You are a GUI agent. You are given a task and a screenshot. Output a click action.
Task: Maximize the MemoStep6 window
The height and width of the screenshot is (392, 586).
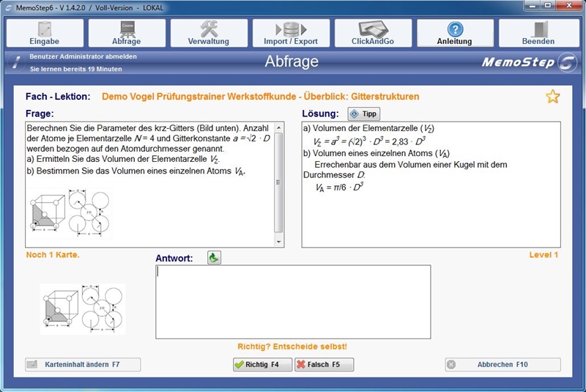pos(548,5)
